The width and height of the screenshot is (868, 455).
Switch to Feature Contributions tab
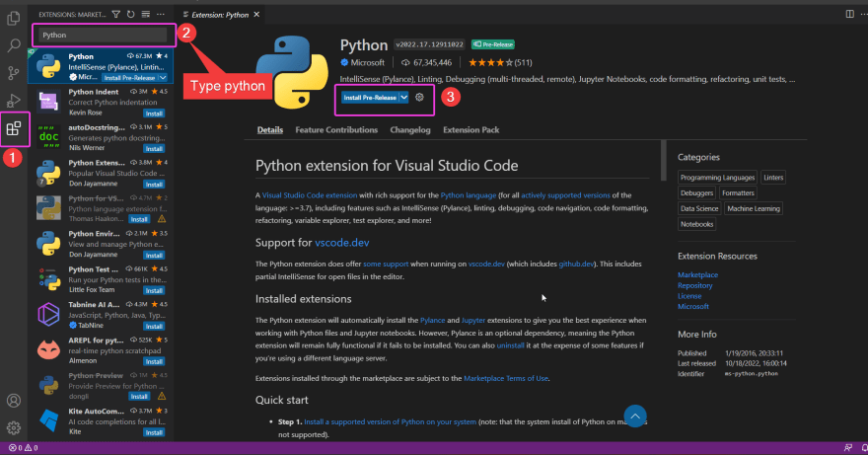(336, 129)
